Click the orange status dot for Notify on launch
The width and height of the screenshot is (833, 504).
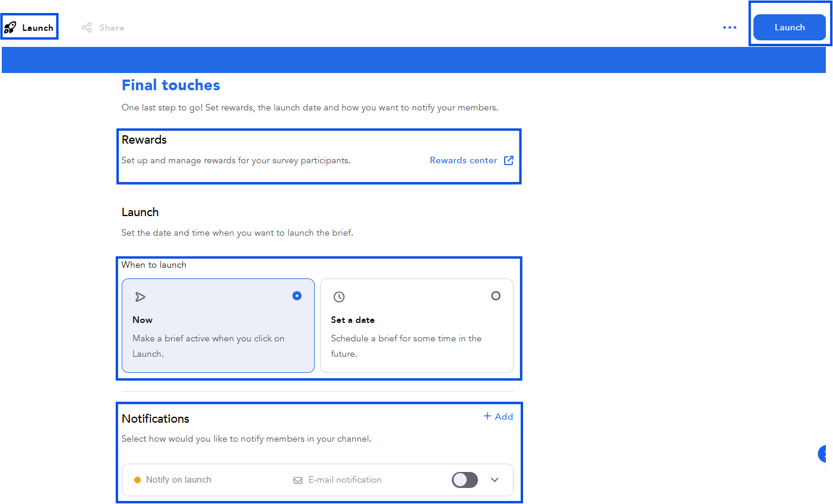137,480
